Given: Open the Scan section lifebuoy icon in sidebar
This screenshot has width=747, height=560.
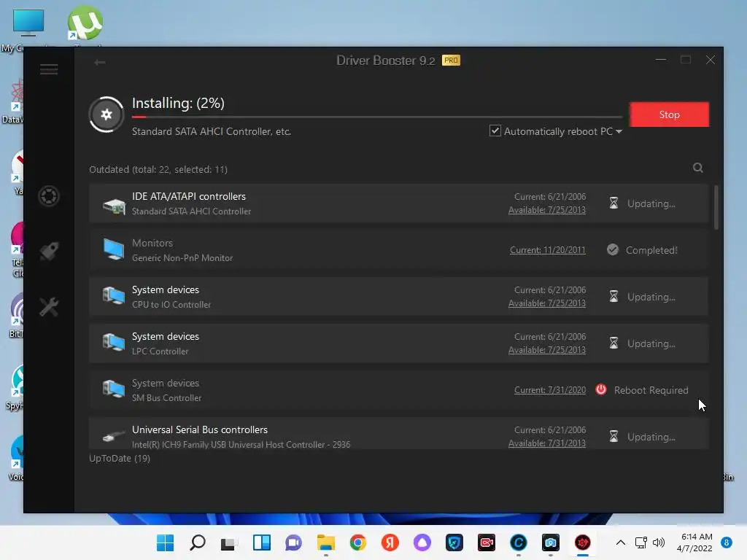Looking at the screenshot, I should (x=49, y=195).
